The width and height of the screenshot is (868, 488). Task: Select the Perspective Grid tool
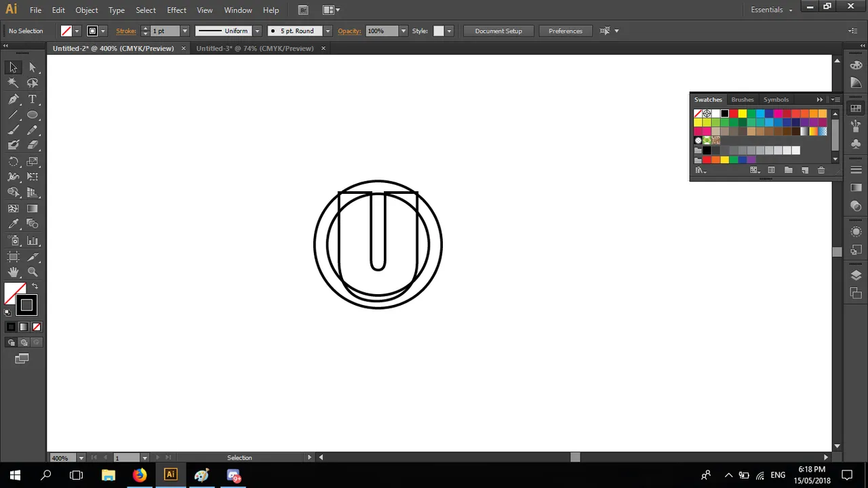[x=33, y=192]
